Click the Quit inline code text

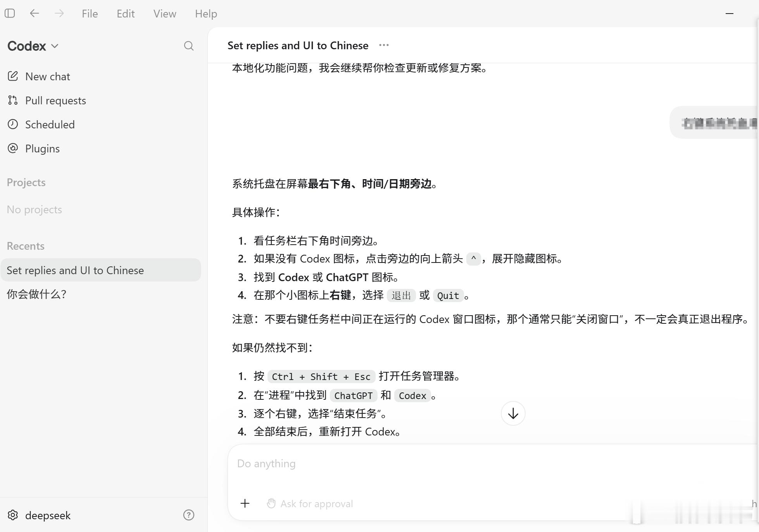[448, 296]
